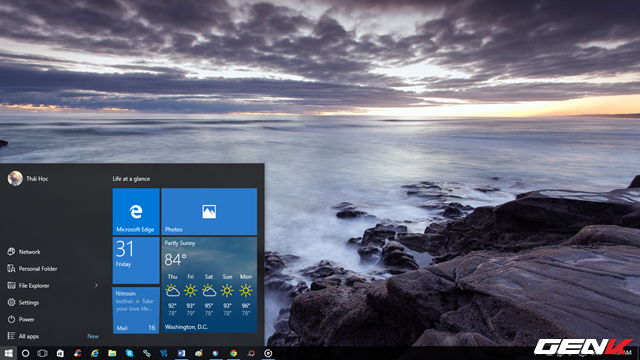Image resolution: width=640 pixels, height=360 pixels.
Task: Open the weather tile for Washington, D.C.
Action: (x=209, y=285)
